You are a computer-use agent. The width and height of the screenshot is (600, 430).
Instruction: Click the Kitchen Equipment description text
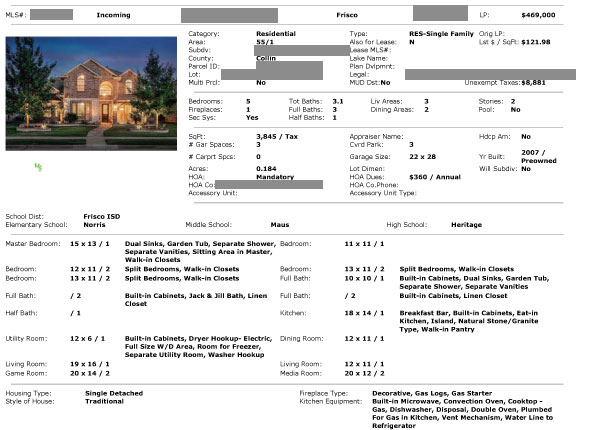462,414
